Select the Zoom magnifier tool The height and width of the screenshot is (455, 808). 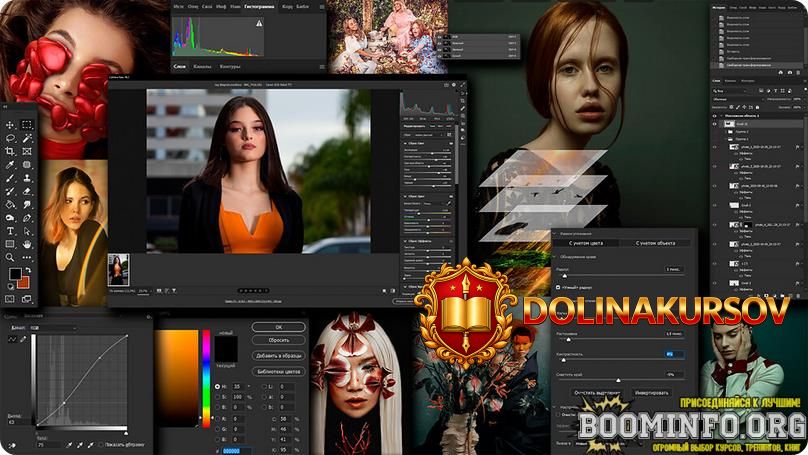(10, 257)
